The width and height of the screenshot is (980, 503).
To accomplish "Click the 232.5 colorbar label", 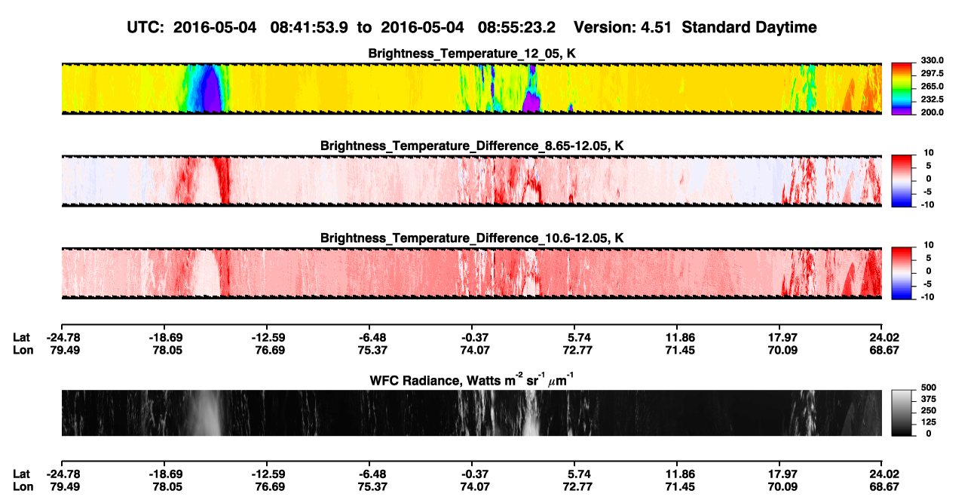I will point(932,99).
